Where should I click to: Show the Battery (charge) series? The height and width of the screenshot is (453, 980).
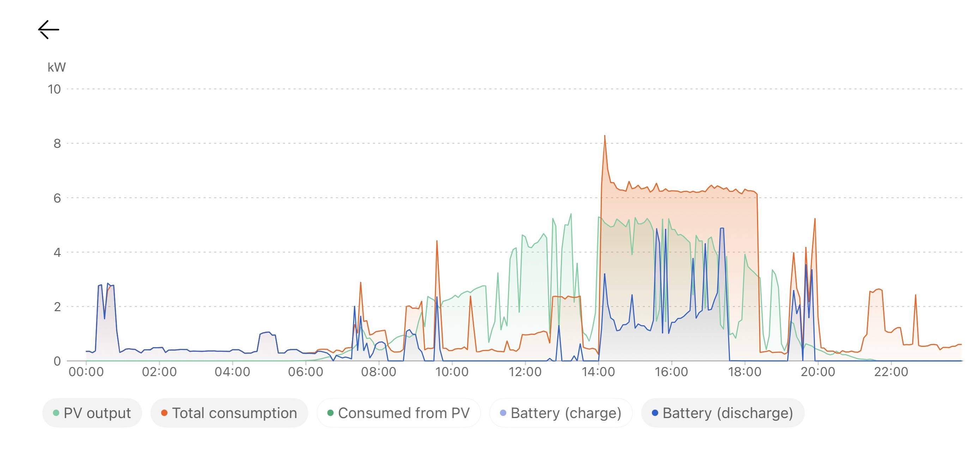[x=561, y=413]
